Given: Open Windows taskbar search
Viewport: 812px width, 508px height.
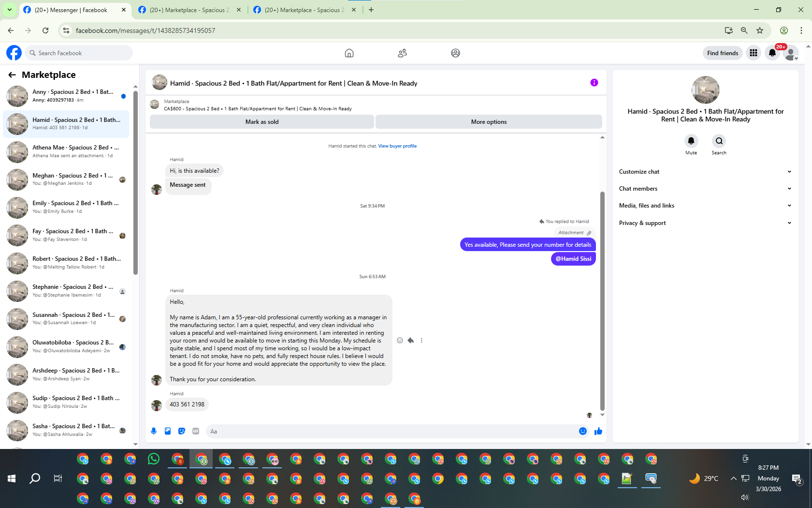Looking at the screenshot, I should point(35,478).
